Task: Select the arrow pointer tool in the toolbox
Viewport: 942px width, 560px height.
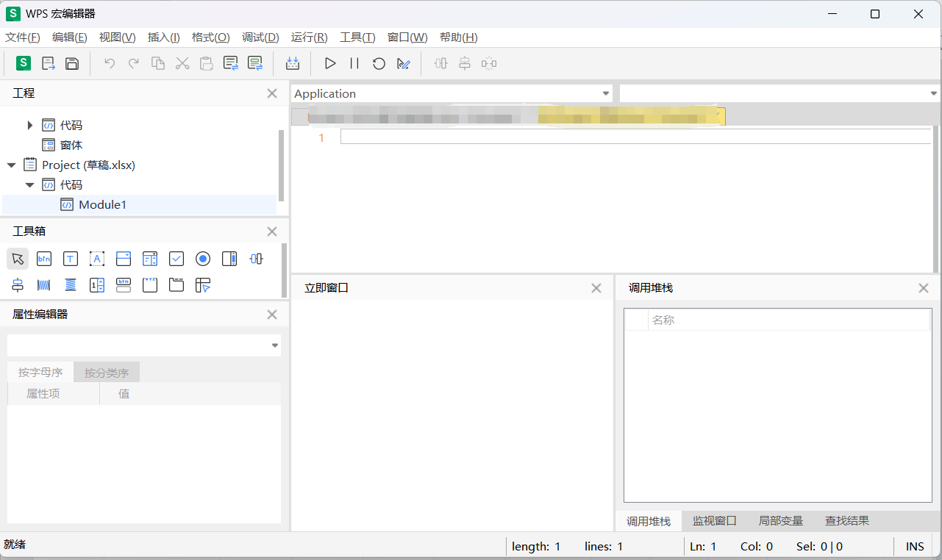Action: 18,259
